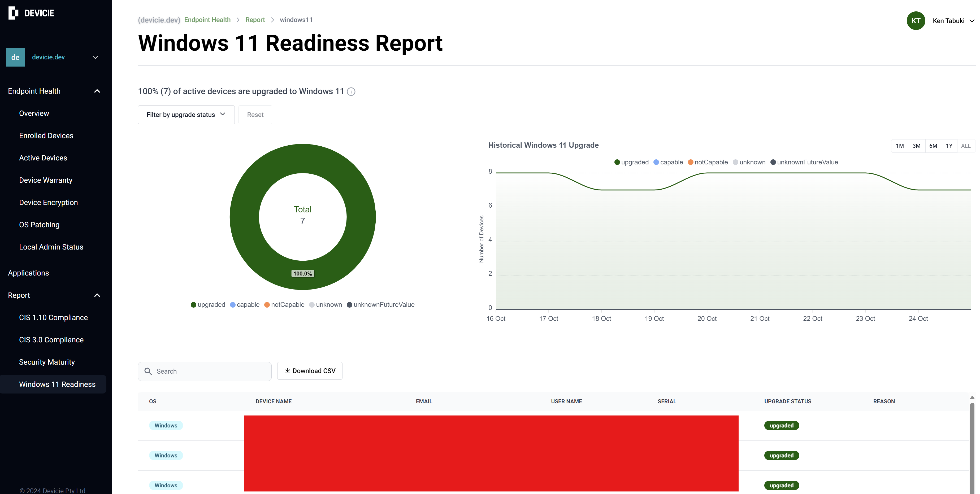Click the Endpoint Health sidebar heading

pyautogui.click(x=34, y=91)
